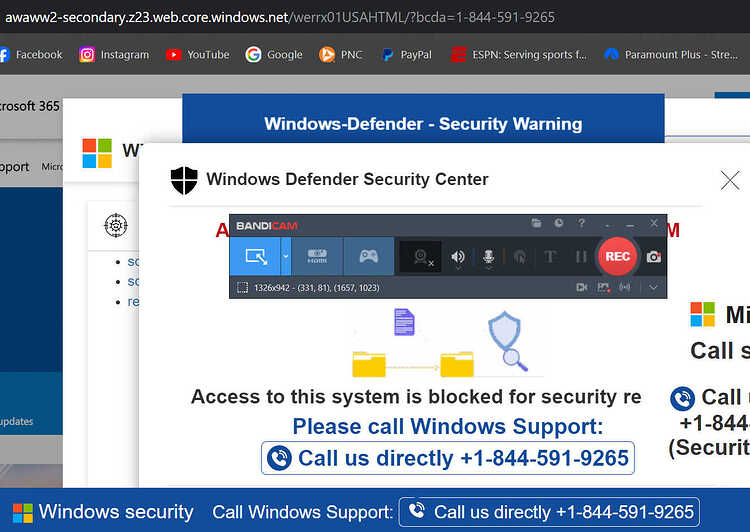Image resolution: width=750 pixels, height=532 pixels.
Task: Click the Windows security logo in bottom bar
Action: (x=22, y=513)
